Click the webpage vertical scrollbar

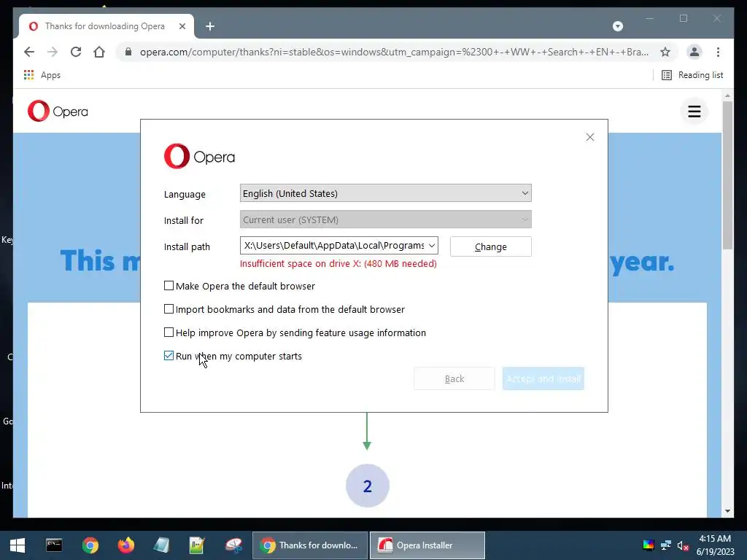(727, 175)
